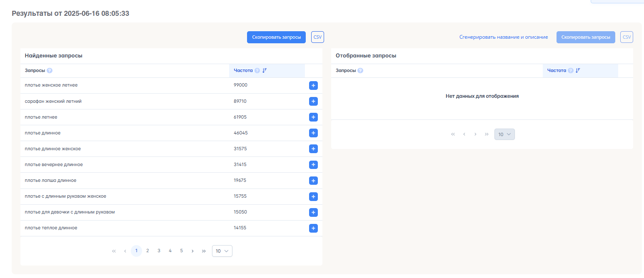Go to page 2 of found queries
Image resolution: width=644 pixels, height=278 pixels.
[147, 251]
